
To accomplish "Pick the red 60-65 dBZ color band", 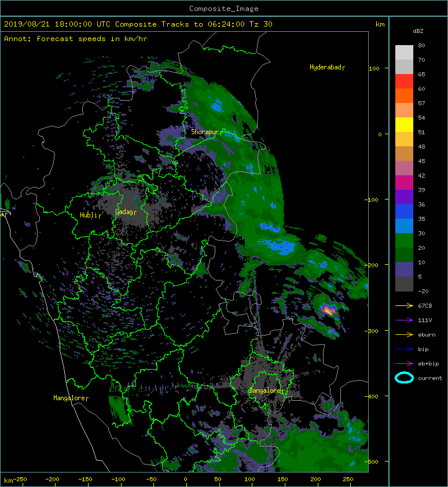I will [x=404, y=82].
